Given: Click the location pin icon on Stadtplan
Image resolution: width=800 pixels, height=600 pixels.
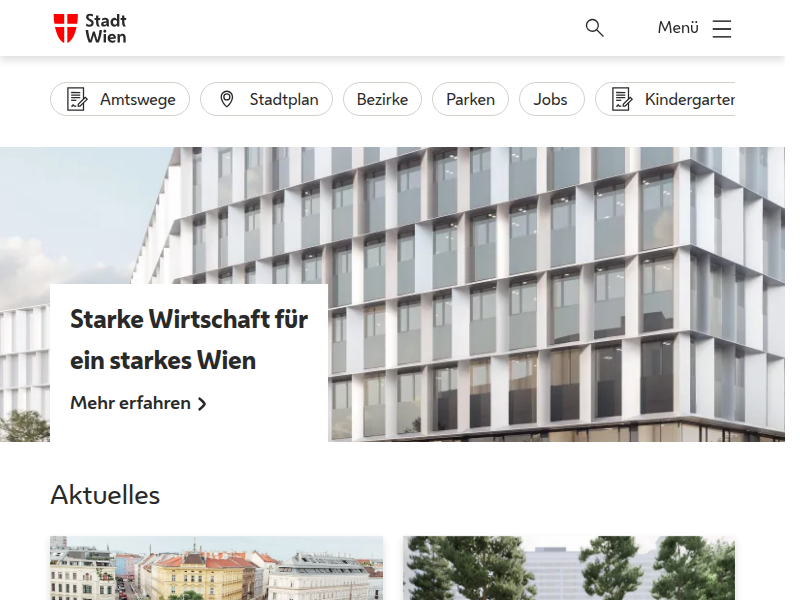Looking at the screenshot, I should 226,99.
